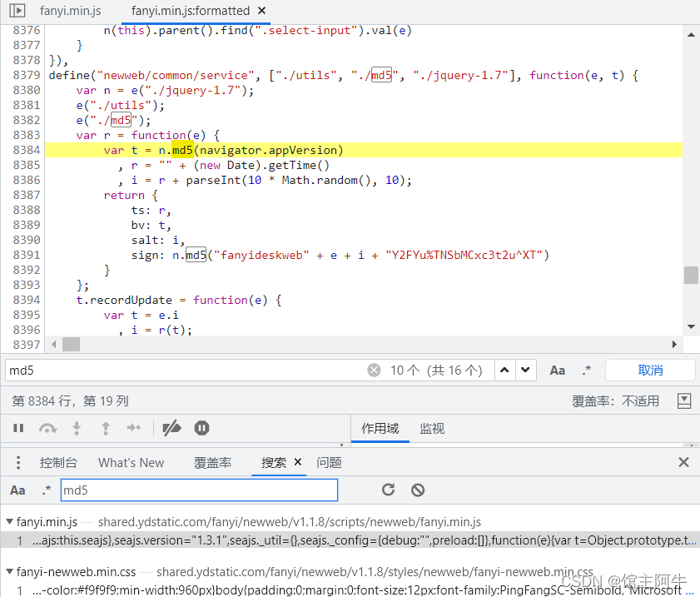
Task: Jump to previous md5 match
Action: click(x=504, y=371)
